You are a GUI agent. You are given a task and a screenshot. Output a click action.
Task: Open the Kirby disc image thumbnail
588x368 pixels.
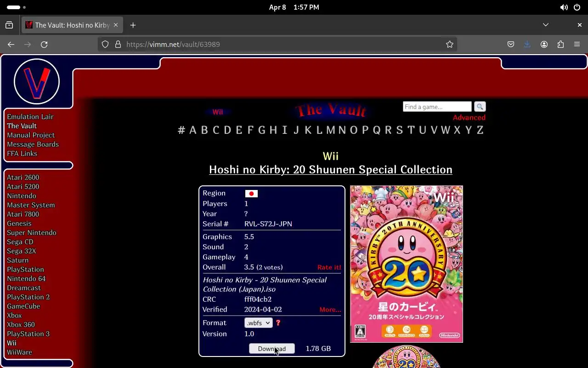pyautogui.click(x=406, y=356)
